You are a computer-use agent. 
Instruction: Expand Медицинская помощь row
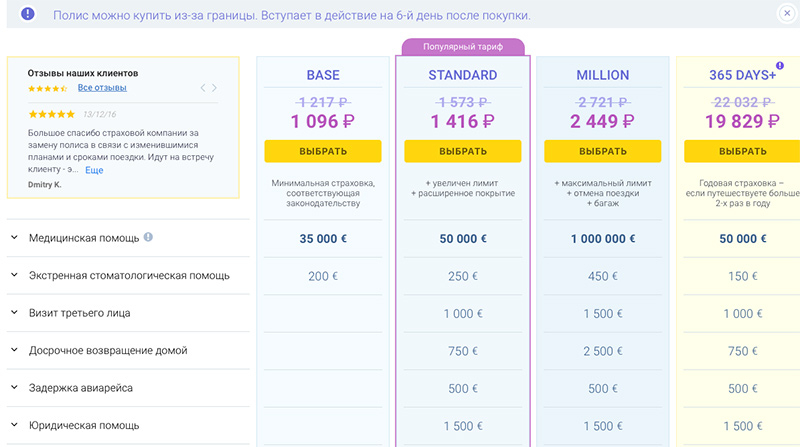coord(15,238)
